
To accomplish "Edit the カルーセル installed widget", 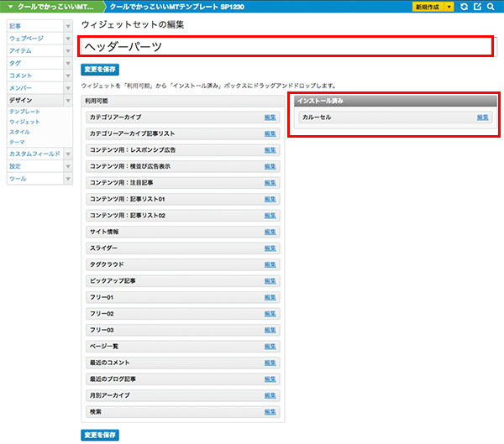I will pos(482,118).
